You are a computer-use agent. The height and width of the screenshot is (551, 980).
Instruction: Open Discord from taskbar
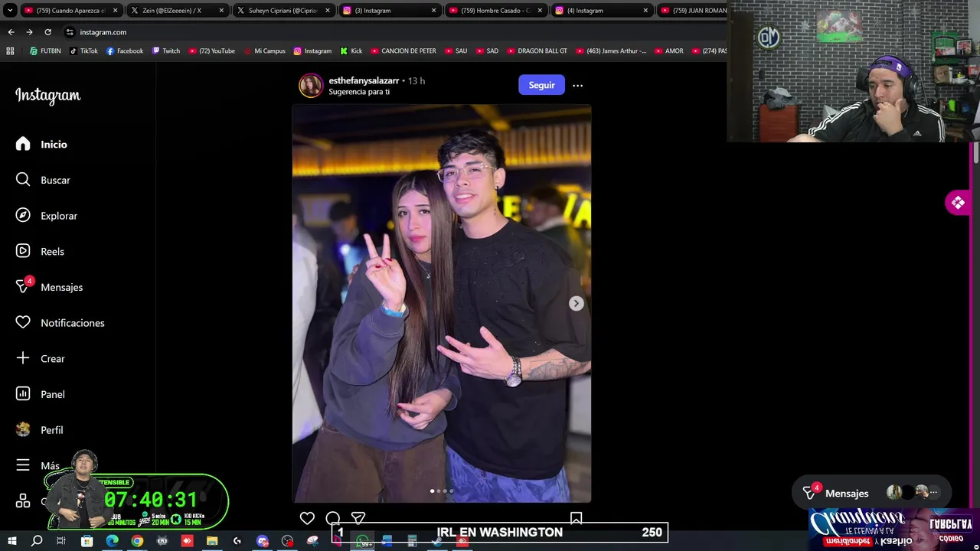[263, 541]
